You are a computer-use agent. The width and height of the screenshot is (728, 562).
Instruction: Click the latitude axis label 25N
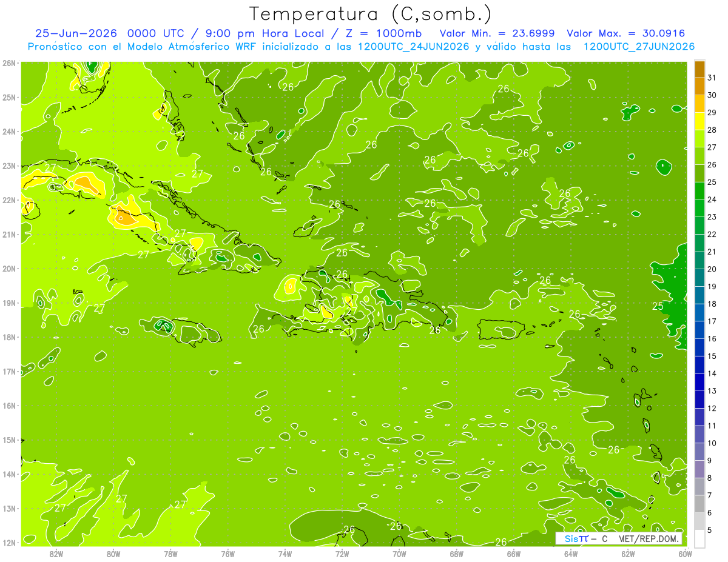(x=9, y=98)
